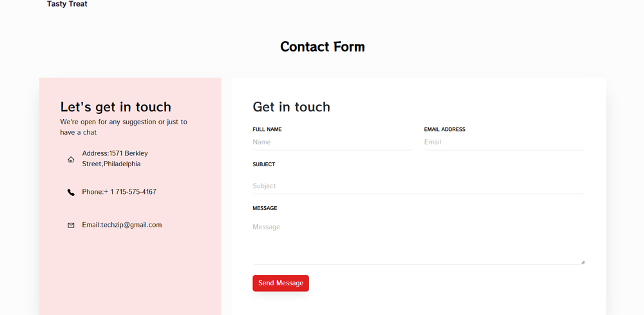Click the phone handset icon
644x315 pixels.
click(x=71, y=192)
